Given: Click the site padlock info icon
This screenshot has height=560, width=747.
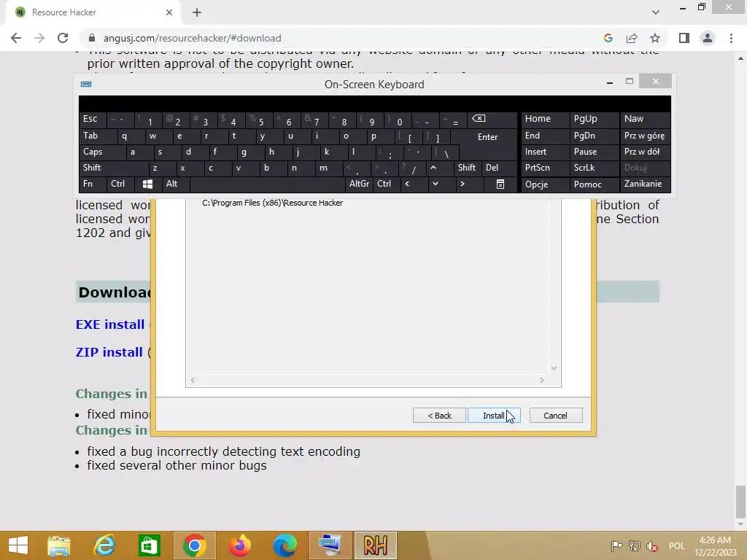Looking at the screenshot, I should pos(92,38).
